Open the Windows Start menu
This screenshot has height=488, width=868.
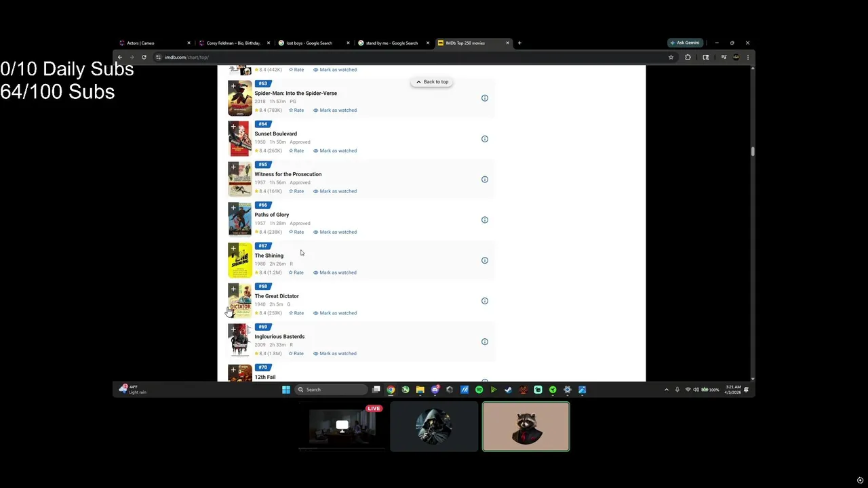286,390
